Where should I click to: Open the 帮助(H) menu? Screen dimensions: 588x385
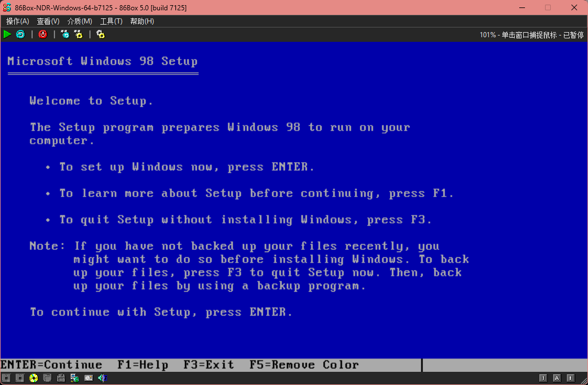[142, 21]
